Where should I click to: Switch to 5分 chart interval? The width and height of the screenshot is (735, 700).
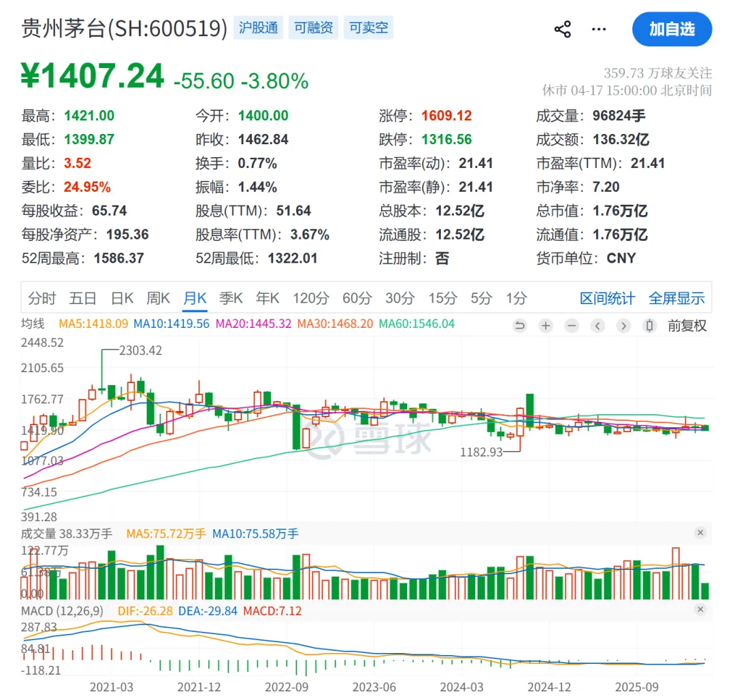click(x=481, y=298)
